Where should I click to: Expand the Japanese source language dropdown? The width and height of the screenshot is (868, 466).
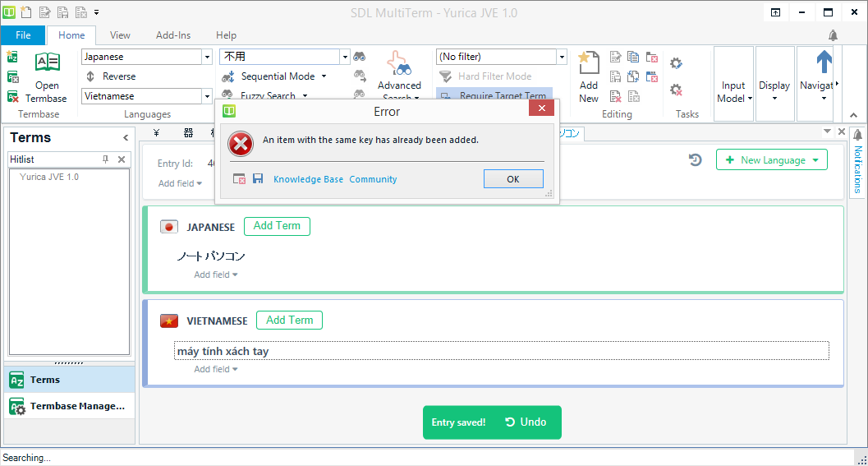coord(207,57)
